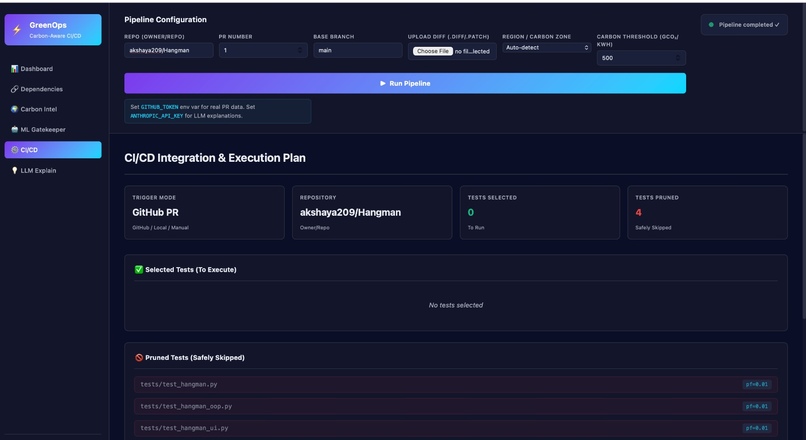
Task: Click the 'CI/CD Integration & Execution Plan' heading
Action: click(x=215, y=158)
